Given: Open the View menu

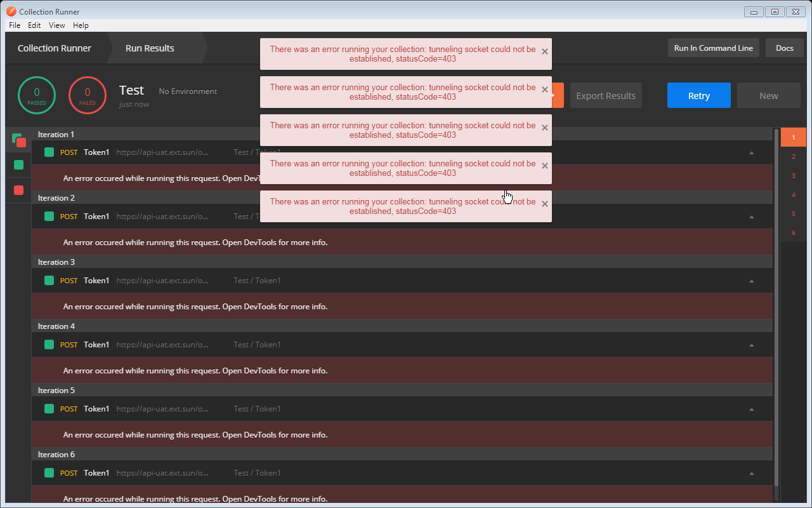Looking at the screenshot, I should 56,25.
